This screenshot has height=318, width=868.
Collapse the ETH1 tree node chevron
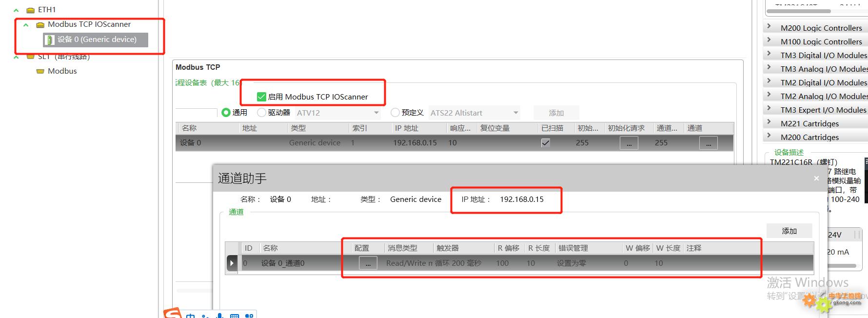pyautogui.click(x=16, y=10)
